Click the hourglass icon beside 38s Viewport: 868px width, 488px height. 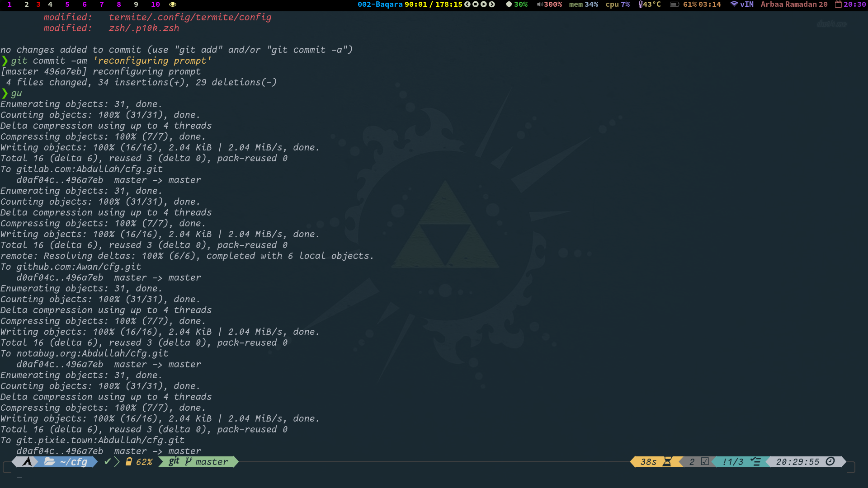(x=667, y=462)
